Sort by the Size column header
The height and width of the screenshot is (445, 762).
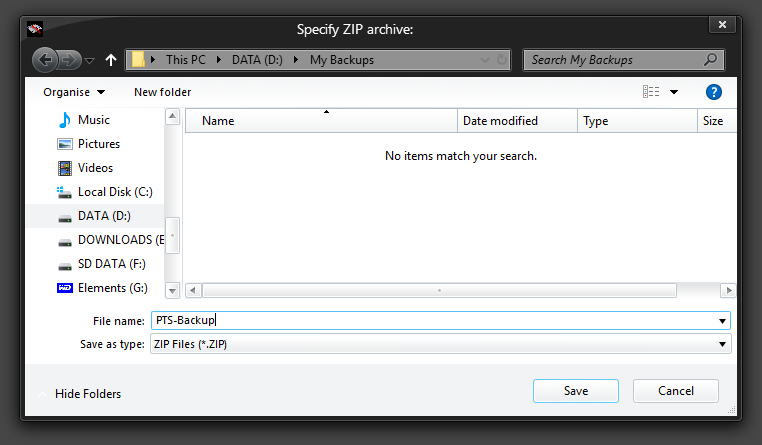(717, 120)
